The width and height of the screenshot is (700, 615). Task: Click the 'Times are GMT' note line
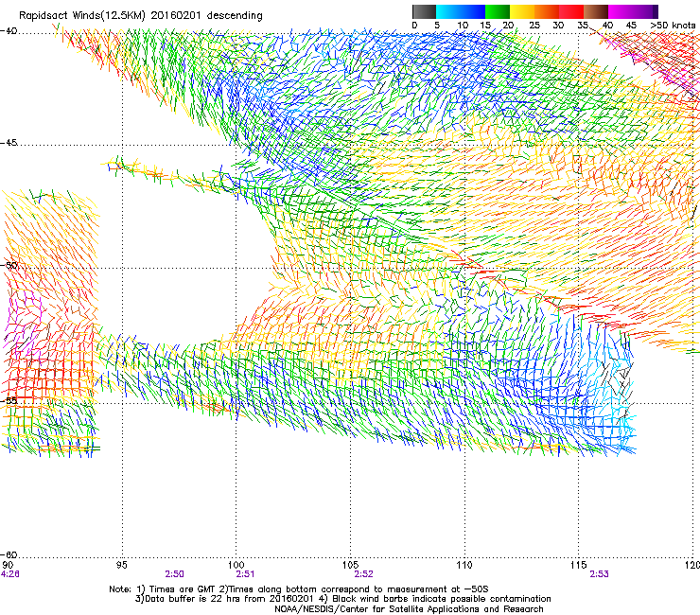pyautogui.click(x=299, y=589)
